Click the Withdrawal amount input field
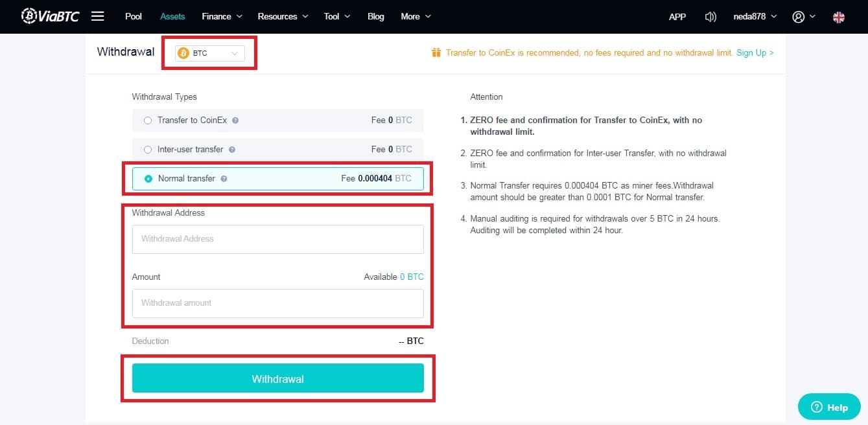Screen dimensions: 868x425 click(x=278, y=303)
